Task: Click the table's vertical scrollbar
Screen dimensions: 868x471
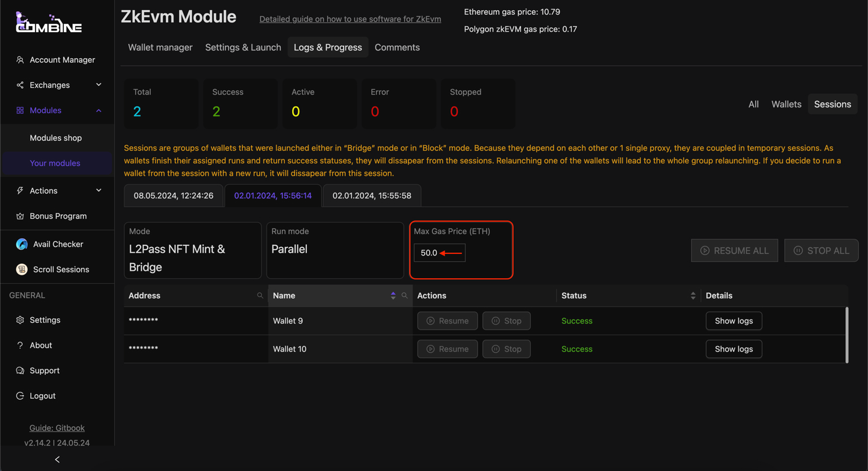Action: point(847,335)
